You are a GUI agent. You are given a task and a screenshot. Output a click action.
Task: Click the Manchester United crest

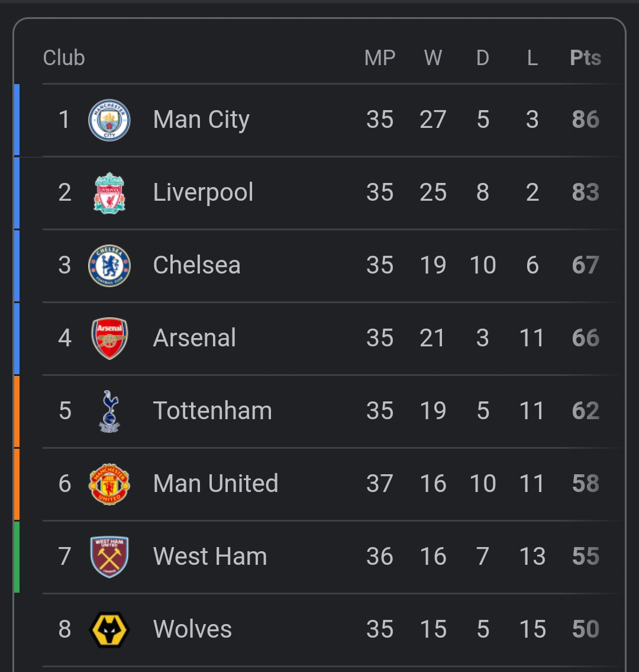click(109, 484)
